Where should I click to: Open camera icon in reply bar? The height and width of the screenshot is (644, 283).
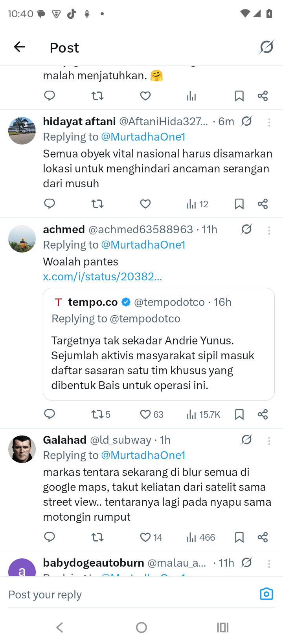click(x=266, y=594)
